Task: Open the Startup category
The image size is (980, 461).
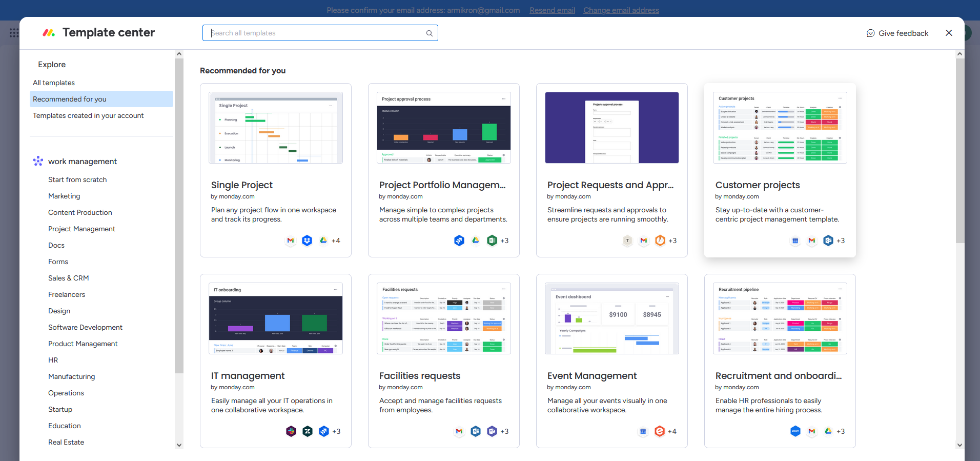Action: coord(60,409)
